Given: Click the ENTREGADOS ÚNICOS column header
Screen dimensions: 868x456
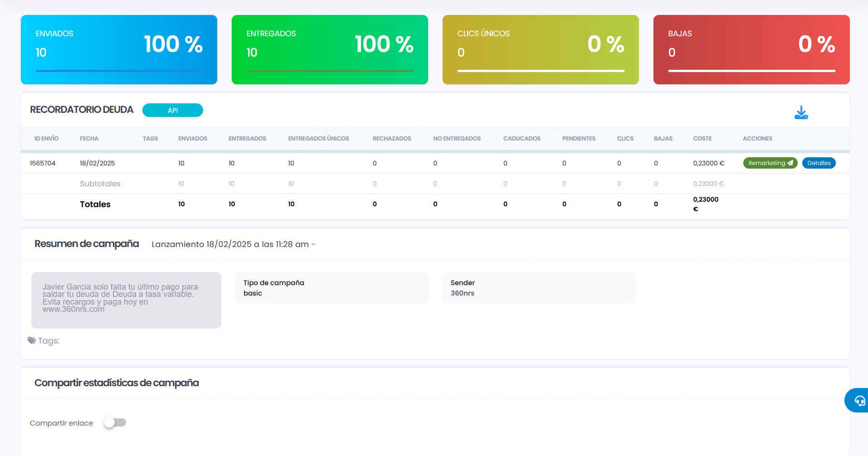Looking at the screenshot, I should 318,139.
